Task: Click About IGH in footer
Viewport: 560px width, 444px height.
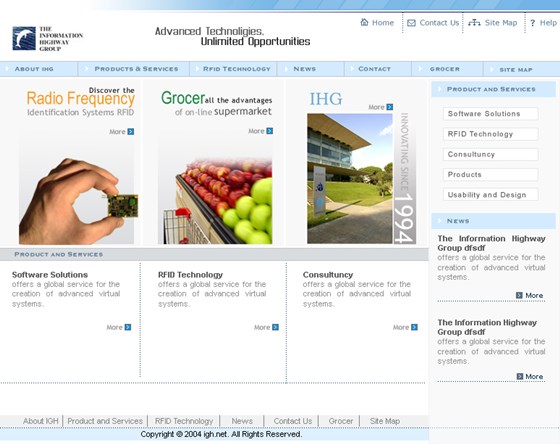Action: [40, 421]
